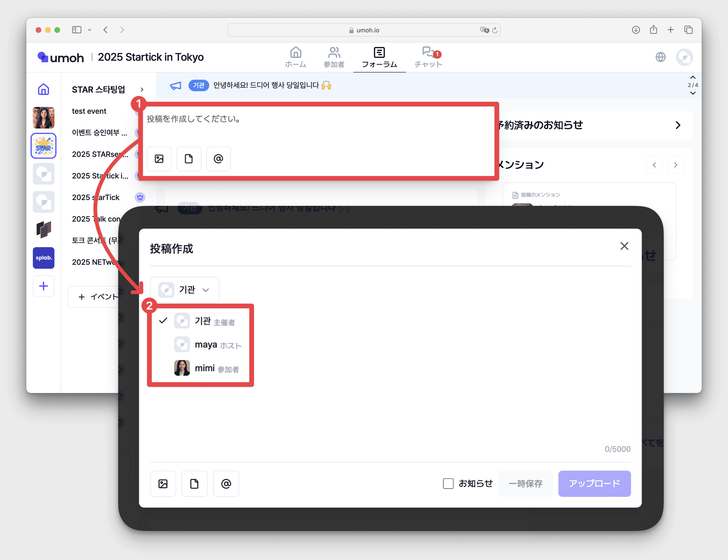Click the globe language icon in header
This screenshot has width=728, height=560.
click(x=660, y=57)
